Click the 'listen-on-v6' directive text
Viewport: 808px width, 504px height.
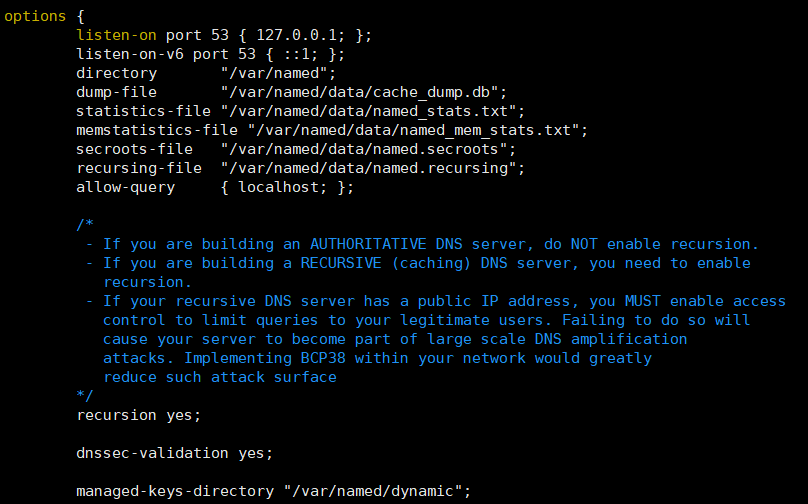point(130,54)
